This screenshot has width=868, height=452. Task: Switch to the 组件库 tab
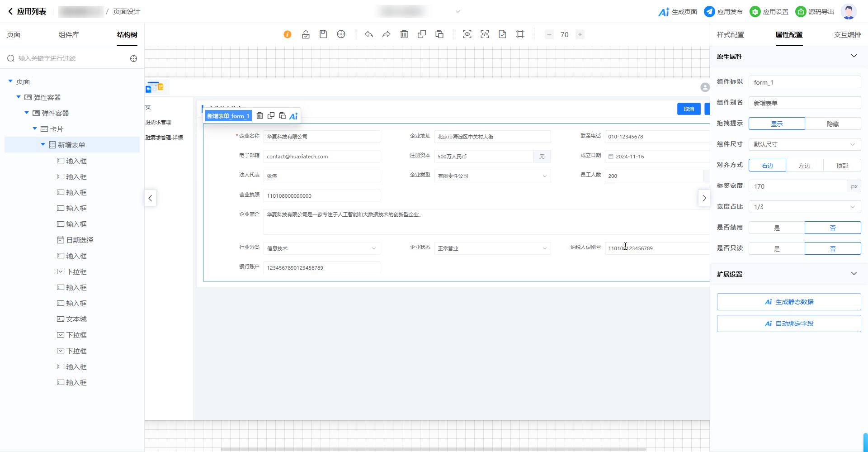point(69,35)
